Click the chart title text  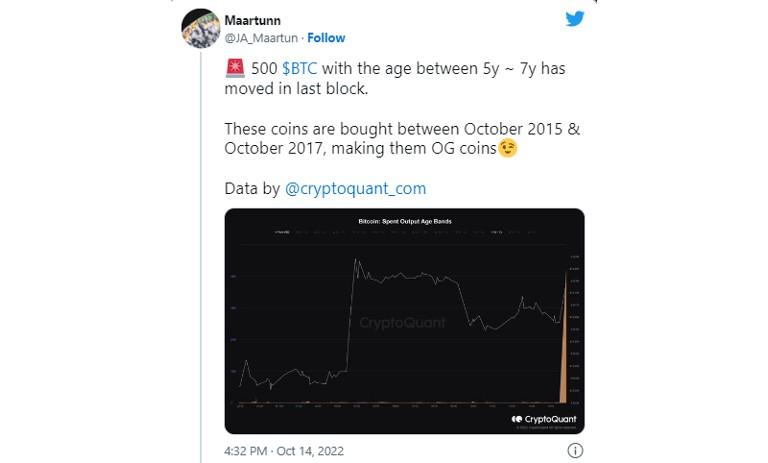click(x=405, y=220)
